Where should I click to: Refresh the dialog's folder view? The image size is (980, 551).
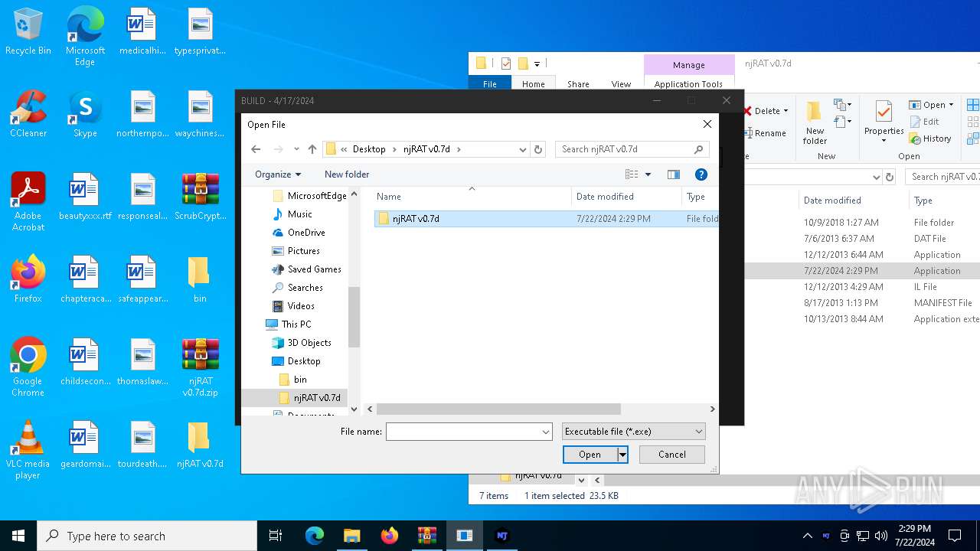pyautogui.click(x=538, y=149)
